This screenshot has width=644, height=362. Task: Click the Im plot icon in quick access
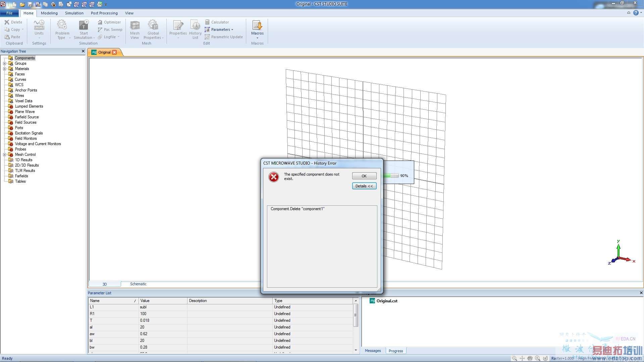[92, 4]
